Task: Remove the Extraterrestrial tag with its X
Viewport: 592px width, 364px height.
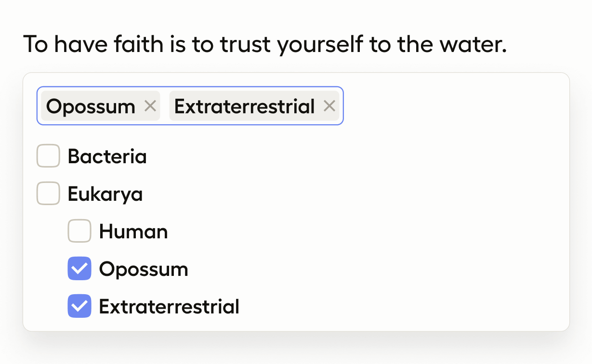Action: tap(329, 106)
